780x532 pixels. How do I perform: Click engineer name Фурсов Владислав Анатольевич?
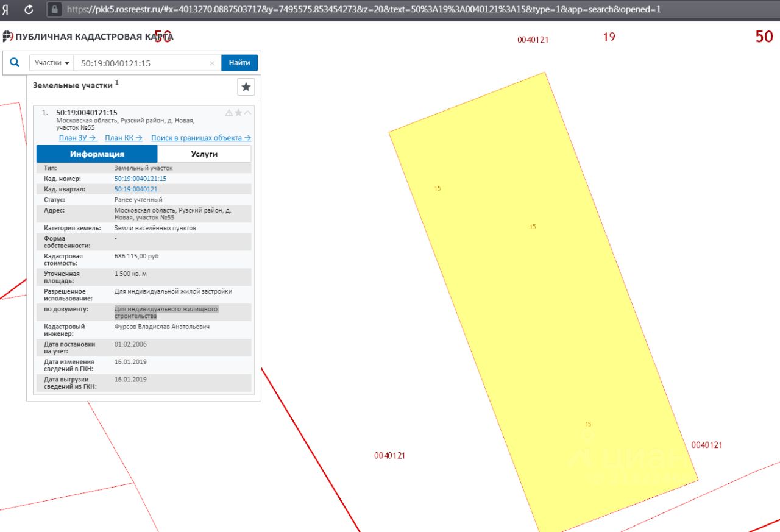coord(162,327)
